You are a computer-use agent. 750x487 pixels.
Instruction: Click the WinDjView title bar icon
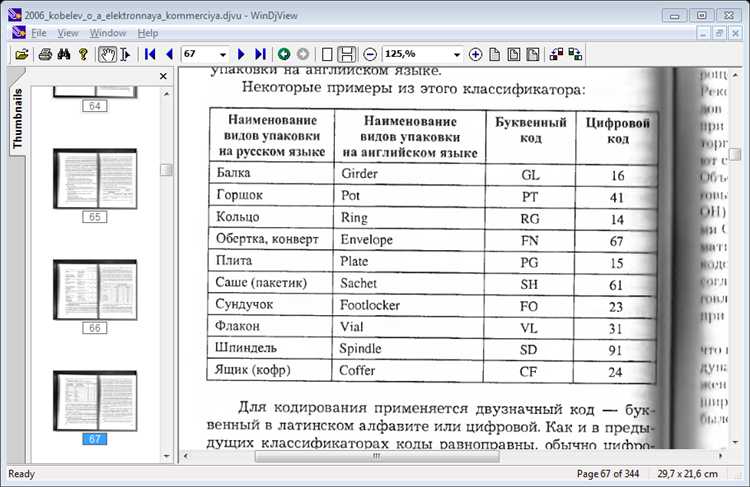[x=15, y=15]
